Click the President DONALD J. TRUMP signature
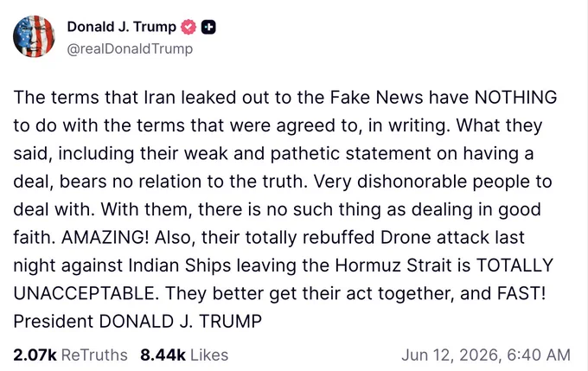This screenshot has height=371, width=588. point(137,322)
